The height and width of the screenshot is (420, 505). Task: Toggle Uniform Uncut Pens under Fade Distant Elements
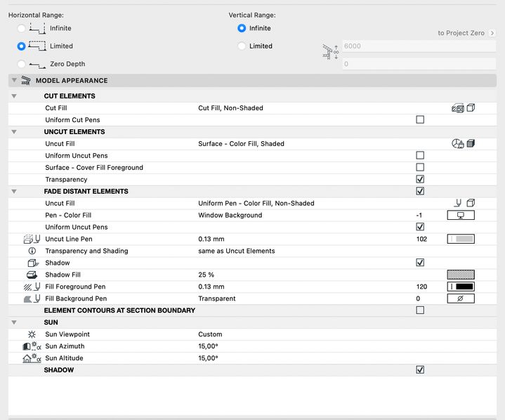click(420, 227)
